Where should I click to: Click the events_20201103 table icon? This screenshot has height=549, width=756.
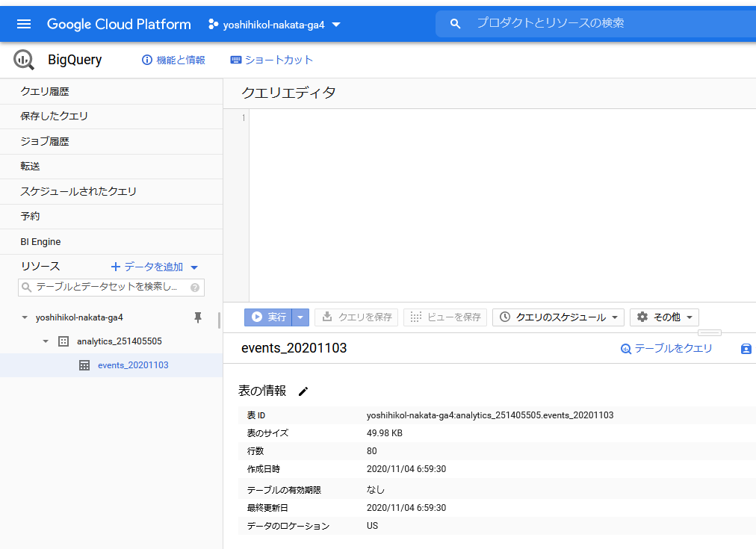84,365
